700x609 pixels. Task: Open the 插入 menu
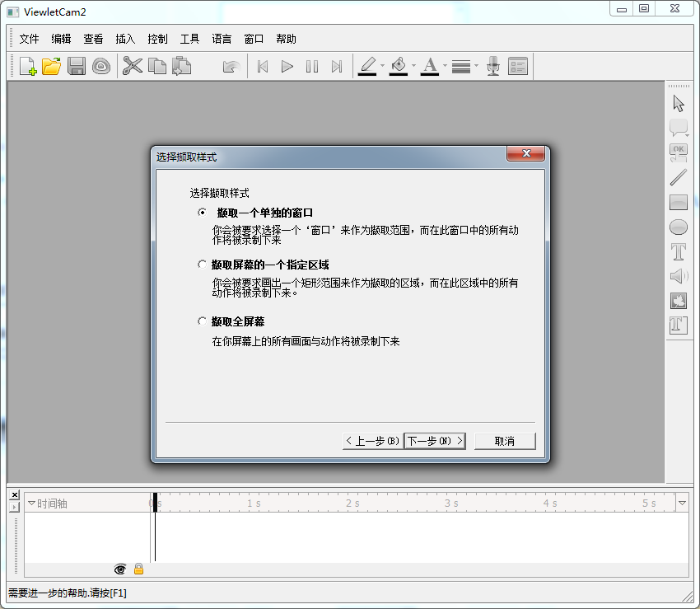pyautogui.click(x=125, y=39)
